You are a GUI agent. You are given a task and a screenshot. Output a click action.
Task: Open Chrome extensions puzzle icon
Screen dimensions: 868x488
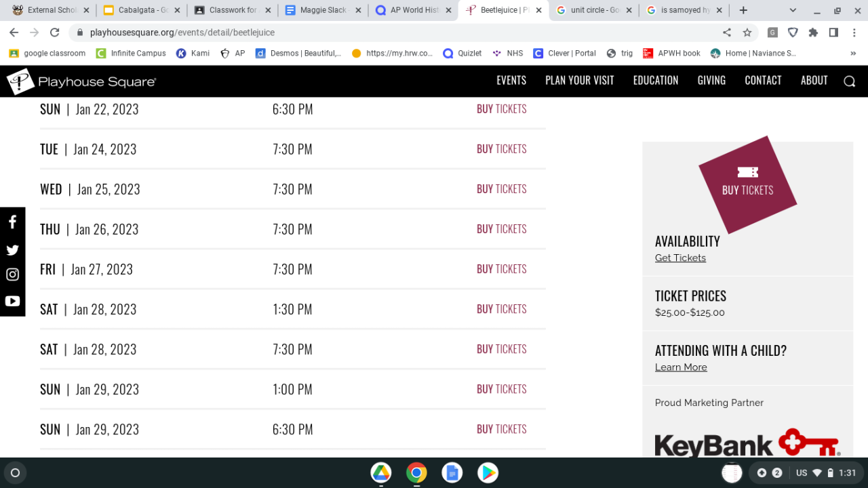click(x=813, y=33)
